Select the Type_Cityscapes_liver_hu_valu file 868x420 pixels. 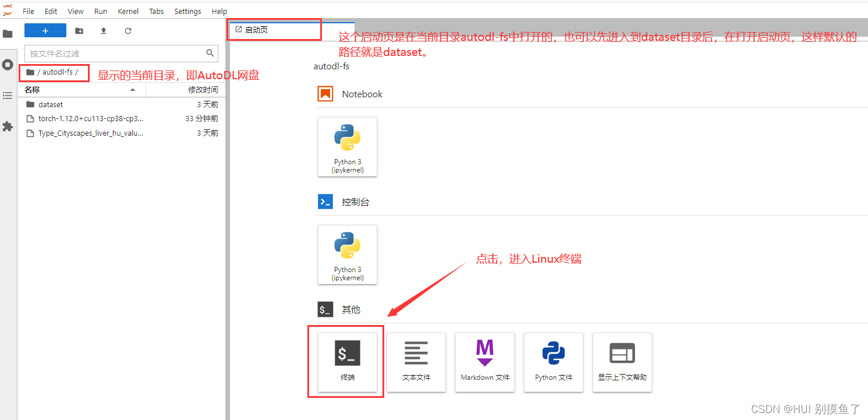pos(121,133)
